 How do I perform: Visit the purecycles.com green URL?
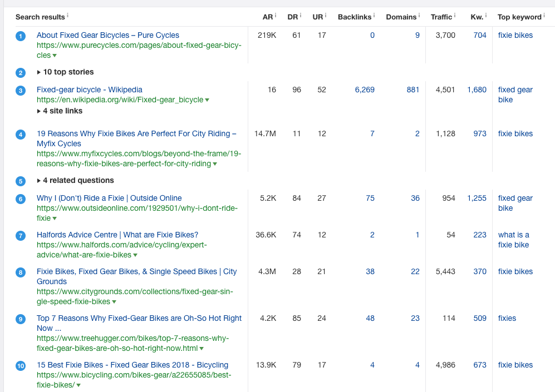[x=139, y=50]
